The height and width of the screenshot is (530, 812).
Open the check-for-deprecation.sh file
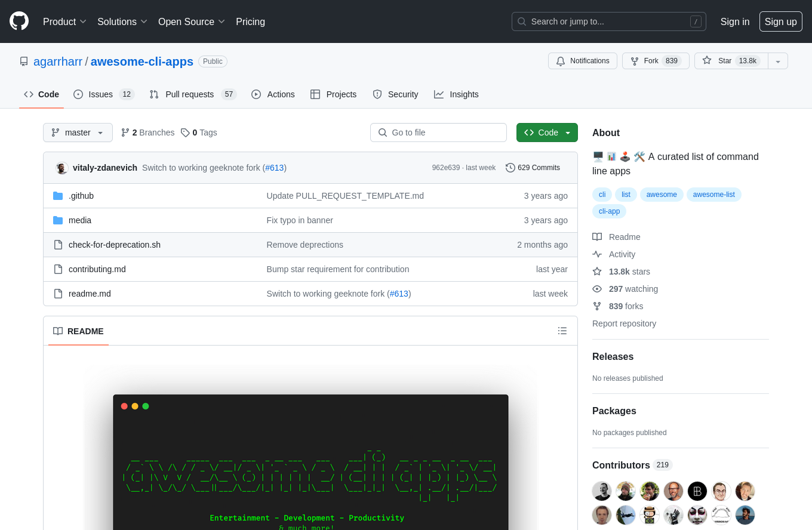click(x=115, y=245)
